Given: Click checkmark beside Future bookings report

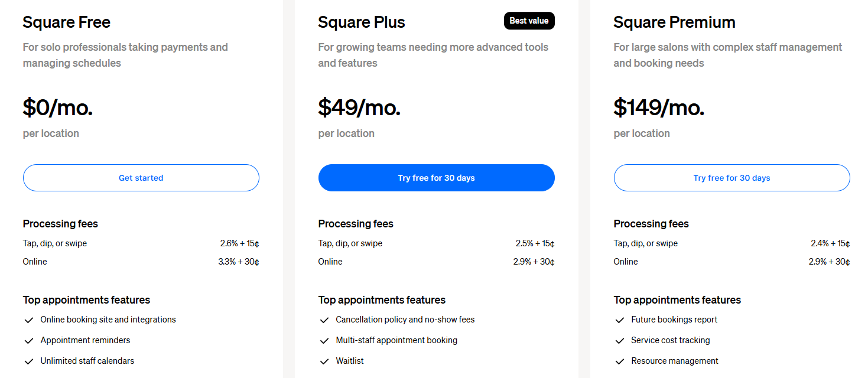Looking at the screenshot, I should click(x=619, y=320).
